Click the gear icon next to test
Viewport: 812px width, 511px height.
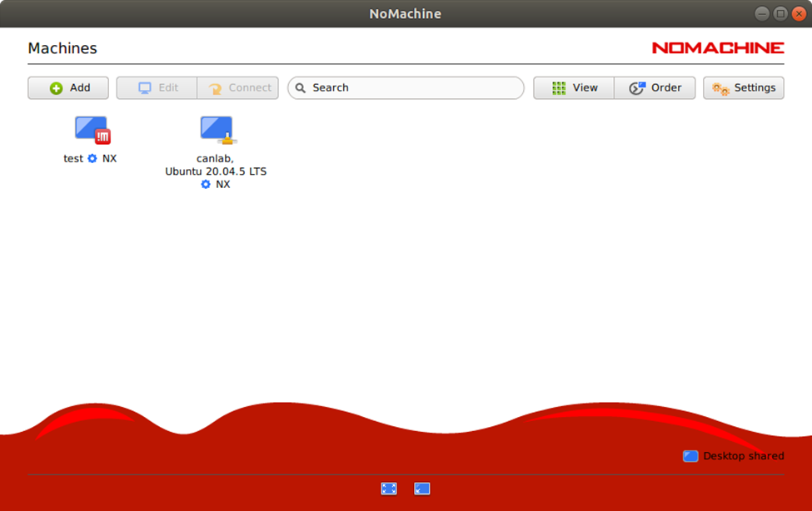(92, 158)
